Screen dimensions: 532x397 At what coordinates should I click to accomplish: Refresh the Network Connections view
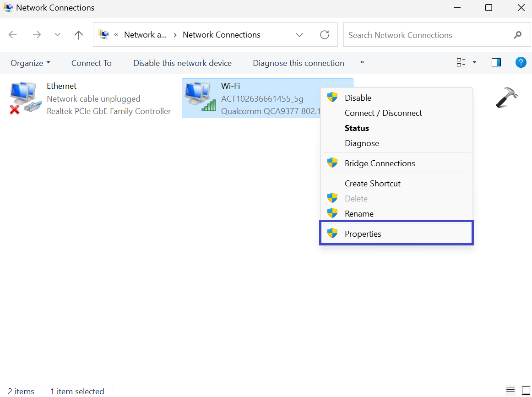pos(325,35)
